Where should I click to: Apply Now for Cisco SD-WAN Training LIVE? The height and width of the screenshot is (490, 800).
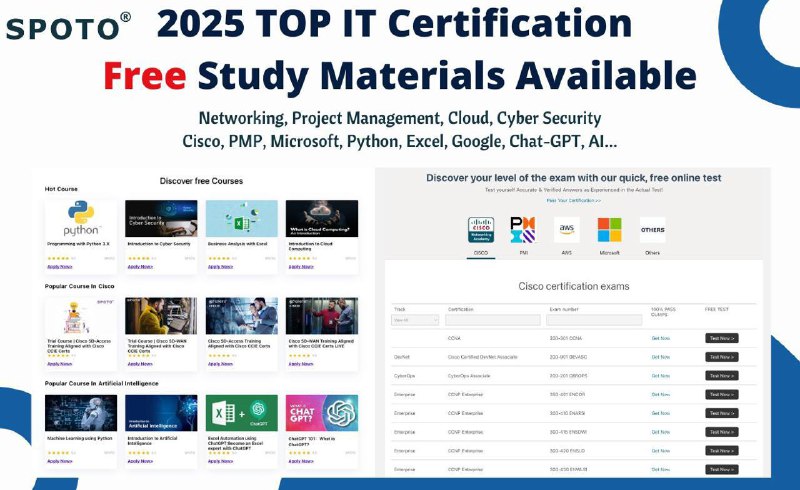tap(301, 364)
